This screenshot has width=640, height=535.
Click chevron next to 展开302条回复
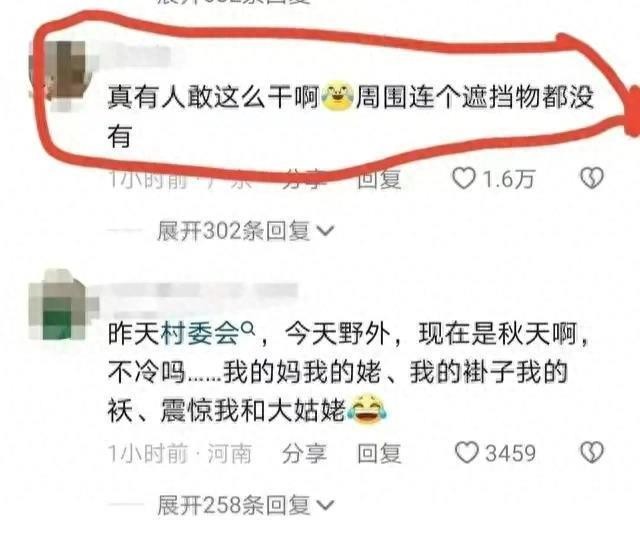coord(325,231)
